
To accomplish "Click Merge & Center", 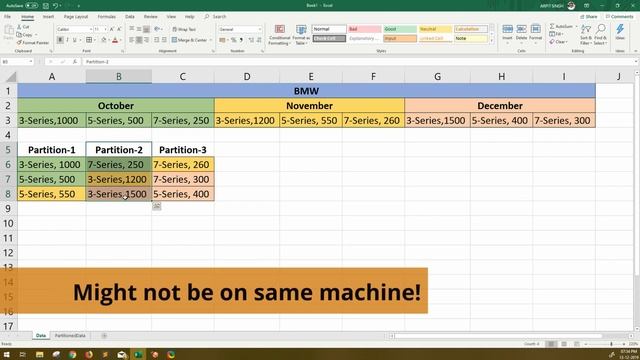I will [189, 40].
